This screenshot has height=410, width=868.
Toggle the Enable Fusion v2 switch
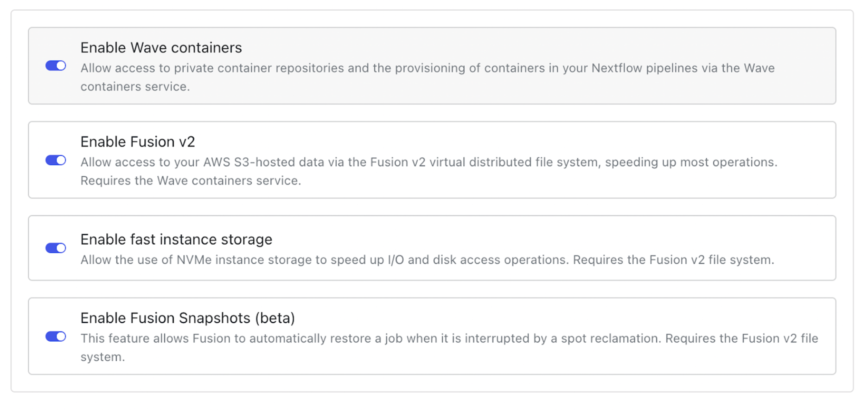coord(55,160)
